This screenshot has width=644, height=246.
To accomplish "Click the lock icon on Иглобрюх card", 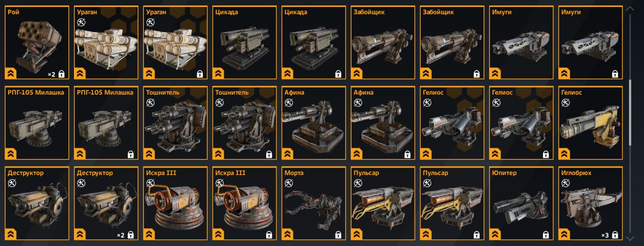I will pyautogui.click(x=615, y=235).
